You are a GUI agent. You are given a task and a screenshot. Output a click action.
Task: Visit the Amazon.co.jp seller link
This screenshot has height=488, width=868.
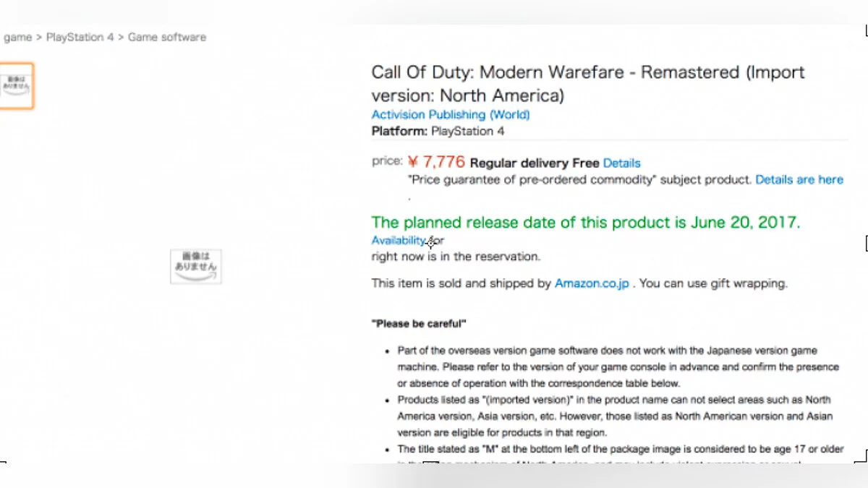(x=591, y=283)
